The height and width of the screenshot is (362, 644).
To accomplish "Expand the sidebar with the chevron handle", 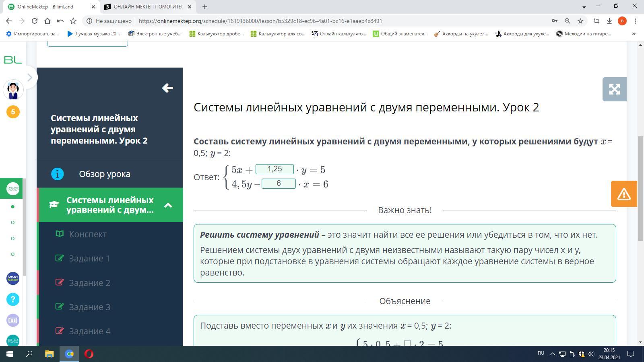I will click(x=29, y=77).
